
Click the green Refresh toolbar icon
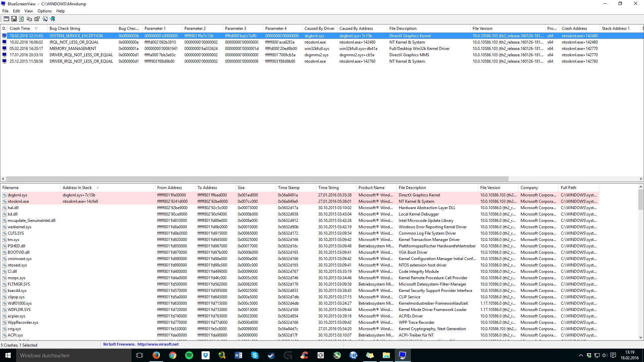(21, 19)
